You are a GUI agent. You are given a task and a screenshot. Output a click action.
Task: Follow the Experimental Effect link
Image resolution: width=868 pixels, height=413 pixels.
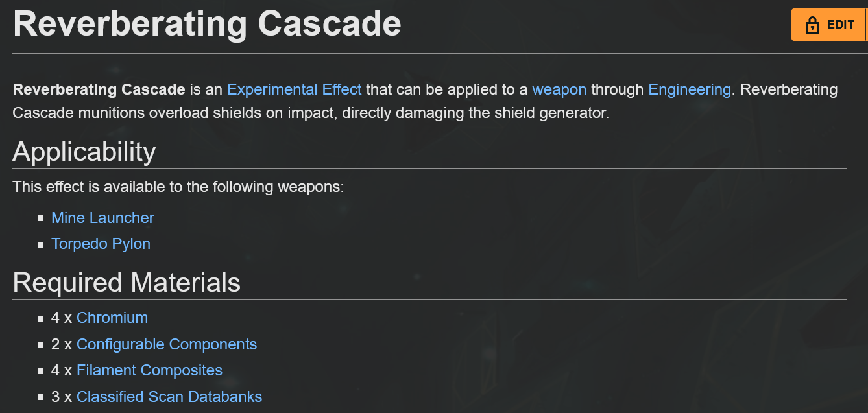(295, 89)
